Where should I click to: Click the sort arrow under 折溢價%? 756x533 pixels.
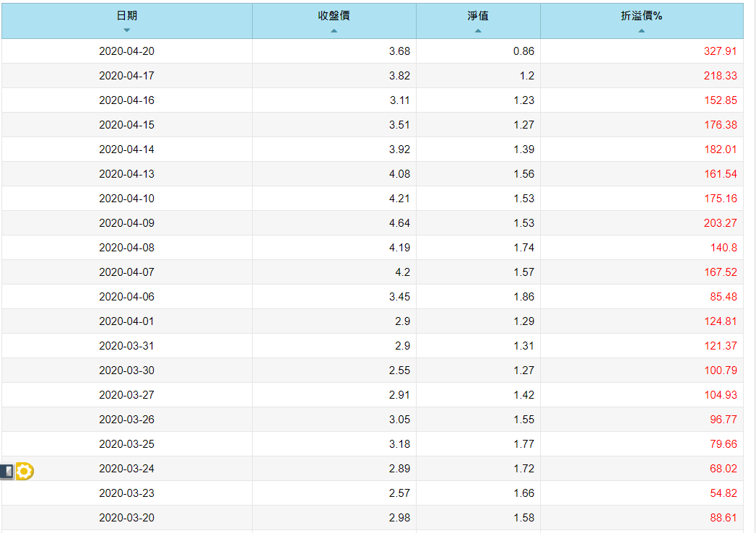tap(641, 30)
